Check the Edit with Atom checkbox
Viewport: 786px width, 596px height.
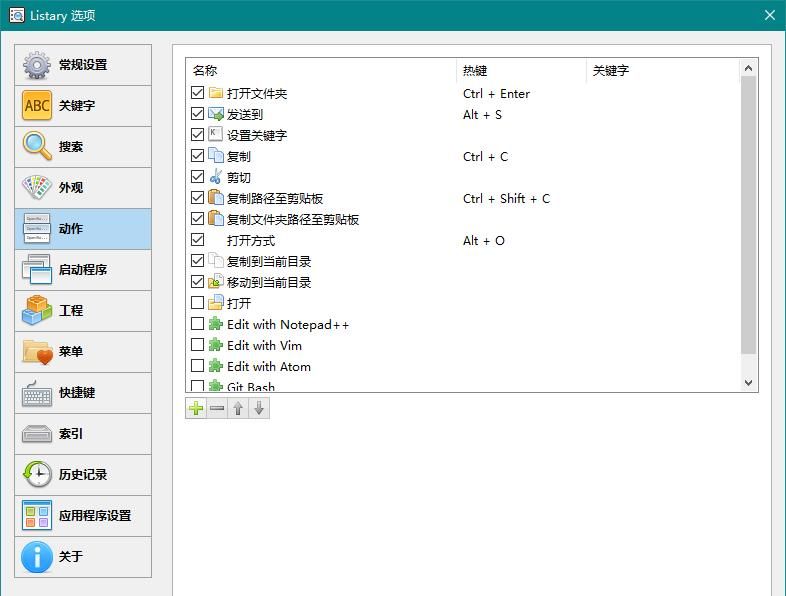coord(198,366)
